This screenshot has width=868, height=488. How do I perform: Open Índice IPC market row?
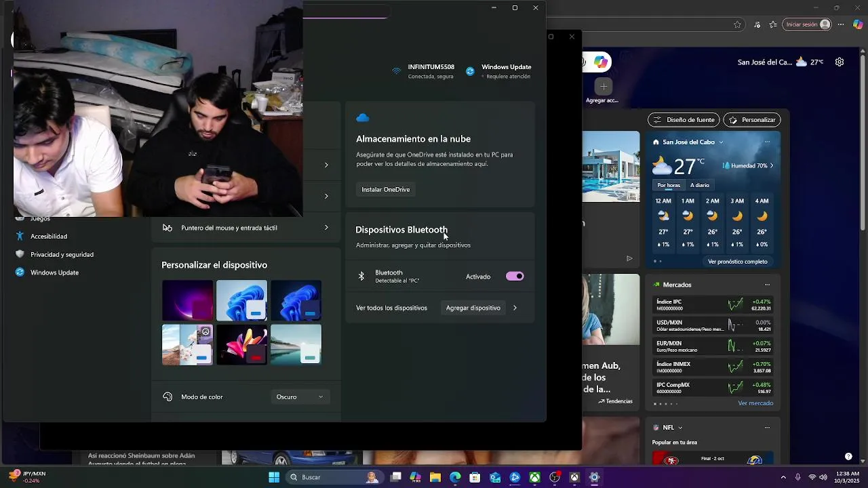pos(713,305)
